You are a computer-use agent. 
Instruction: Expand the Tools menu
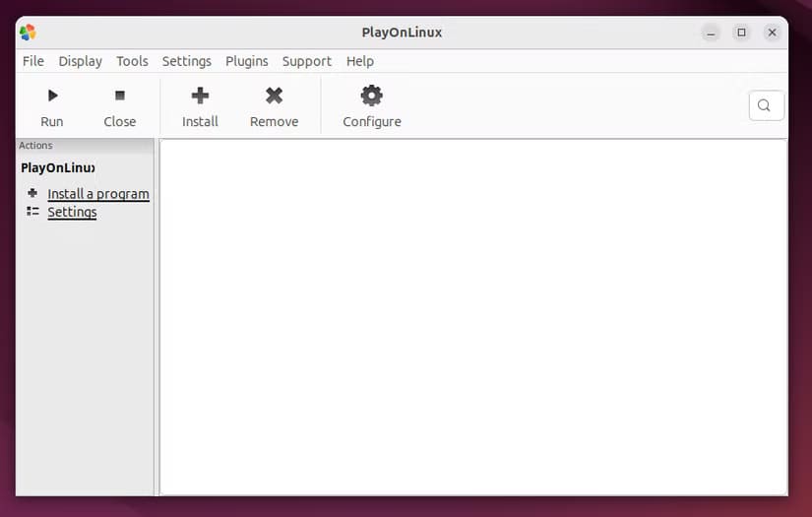(x=132, y=61)
